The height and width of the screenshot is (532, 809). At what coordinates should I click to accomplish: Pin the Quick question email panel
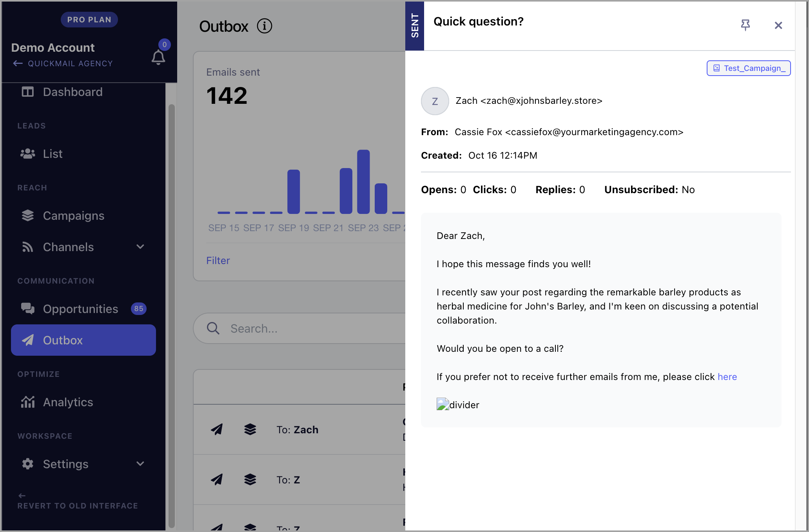tap(745, 25)
